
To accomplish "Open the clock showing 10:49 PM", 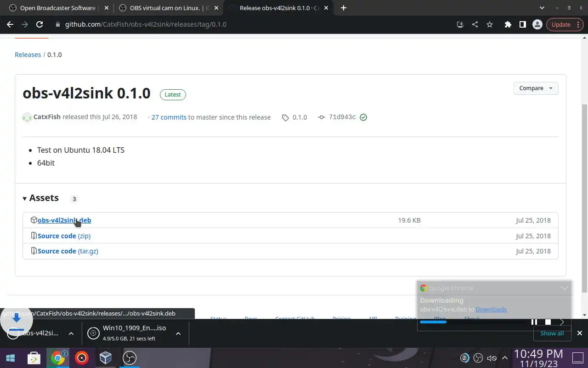I will [x=539, y=358].
